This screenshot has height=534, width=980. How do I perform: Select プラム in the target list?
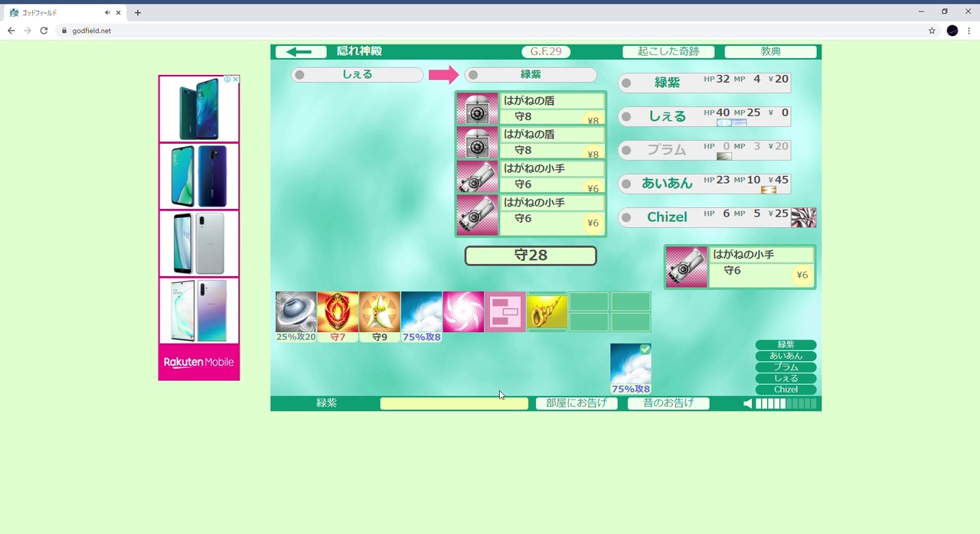[786, 367]
